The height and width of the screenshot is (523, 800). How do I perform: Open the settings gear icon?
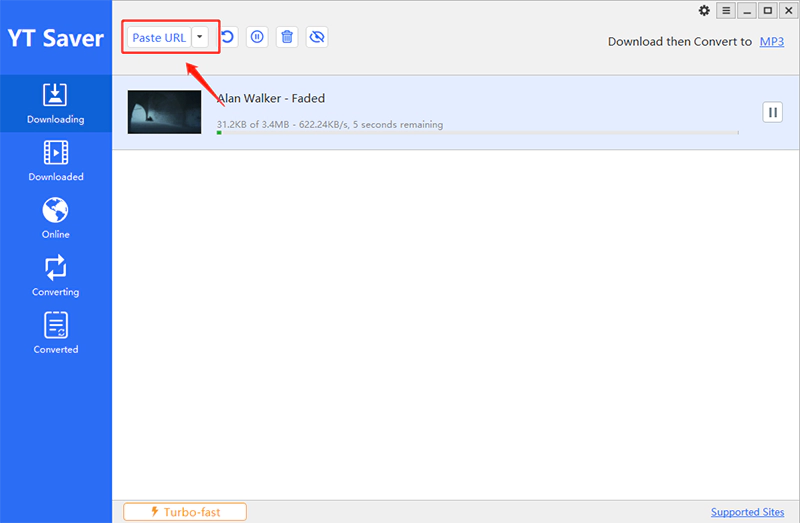(704, 11)
